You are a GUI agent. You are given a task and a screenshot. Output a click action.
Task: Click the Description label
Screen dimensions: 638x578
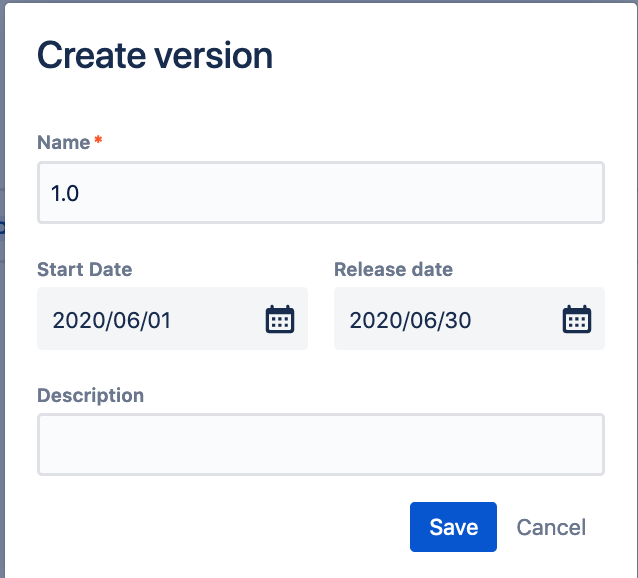click(90, 395)
